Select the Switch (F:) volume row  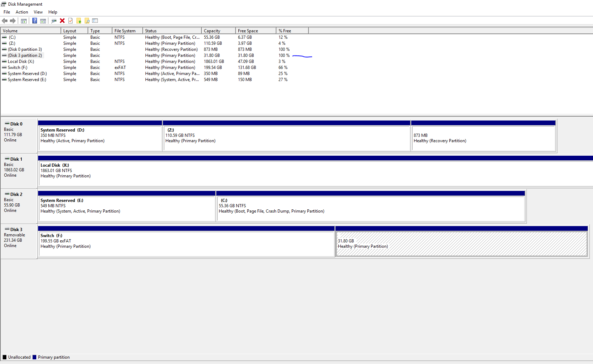(x=155, y=68)
